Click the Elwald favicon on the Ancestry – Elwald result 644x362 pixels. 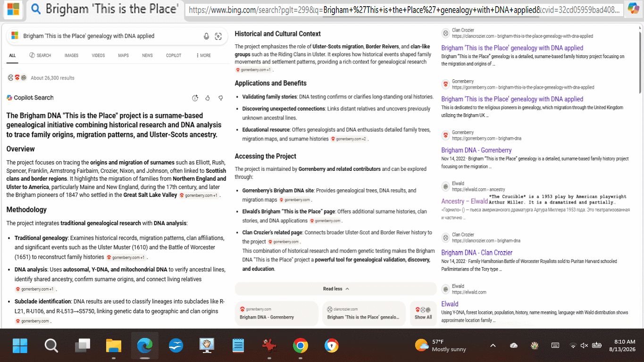point(445,186)
